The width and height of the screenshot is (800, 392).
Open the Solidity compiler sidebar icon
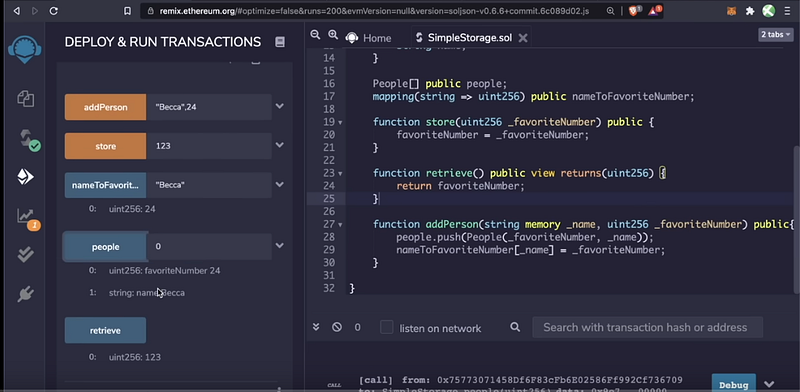tap(29, 139)
